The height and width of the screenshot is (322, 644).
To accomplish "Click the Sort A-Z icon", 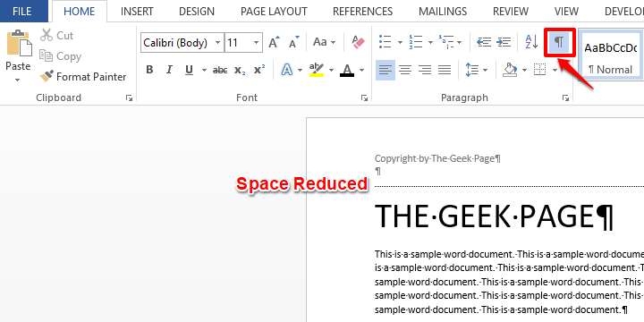I will pyautogui.click(x=532, y=42).
